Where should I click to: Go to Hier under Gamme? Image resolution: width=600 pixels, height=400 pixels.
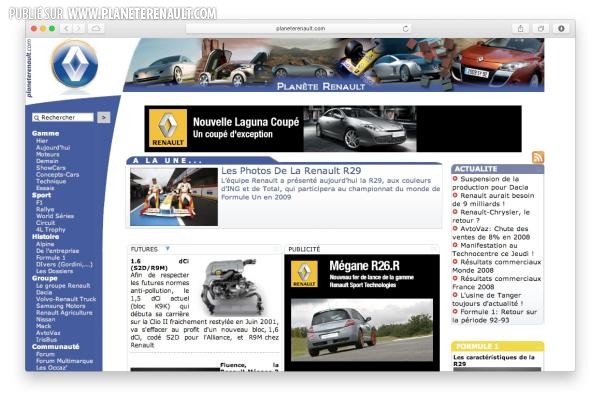42,141
